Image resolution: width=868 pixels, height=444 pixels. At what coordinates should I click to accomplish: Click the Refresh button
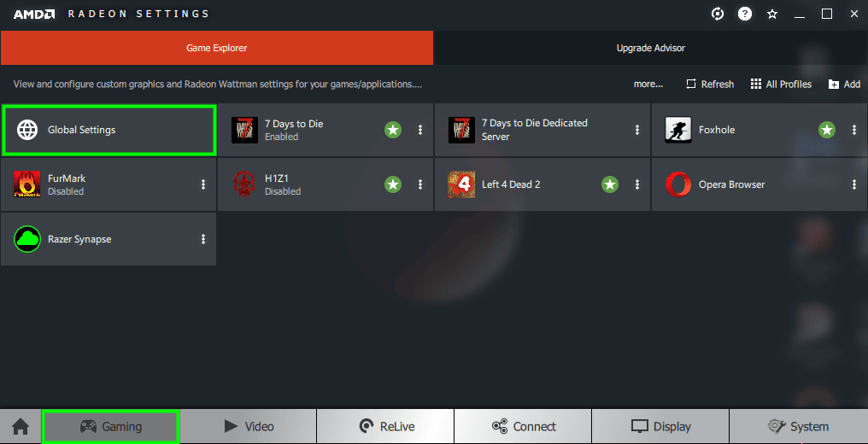pos(710,84)
